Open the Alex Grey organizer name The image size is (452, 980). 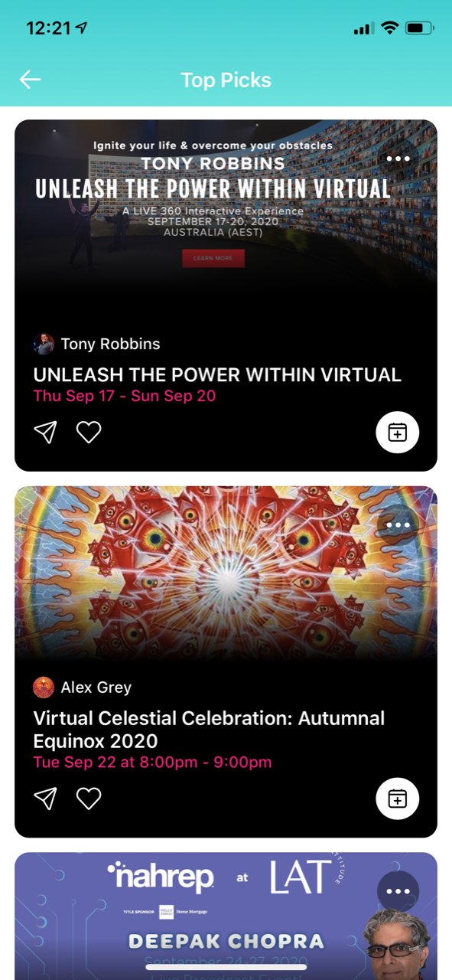(x=96, y=688)
